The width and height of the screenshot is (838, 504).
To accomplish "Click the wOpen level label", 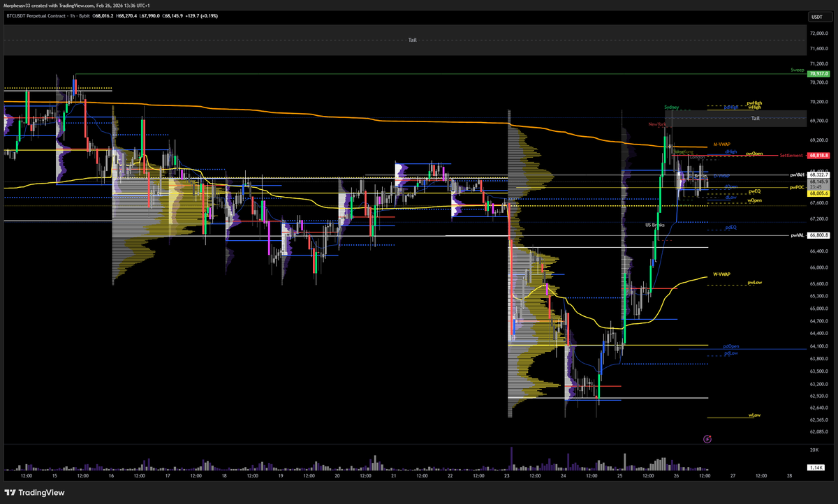I will click(755, 200).
